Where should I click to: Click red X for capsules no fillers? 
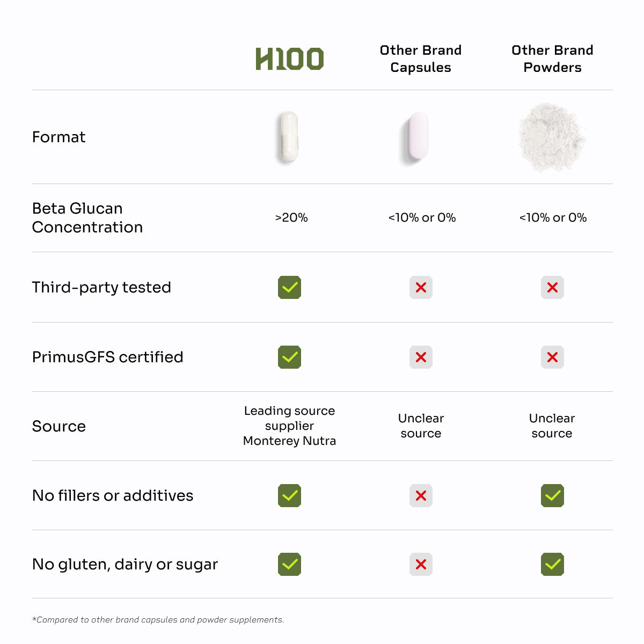point(421,495)
